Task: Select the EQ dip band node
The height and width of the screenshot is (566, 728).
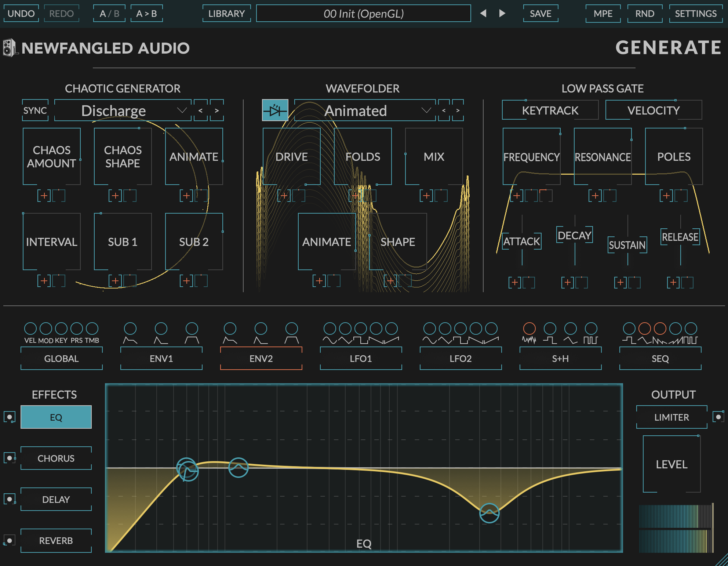Action: 489,513
